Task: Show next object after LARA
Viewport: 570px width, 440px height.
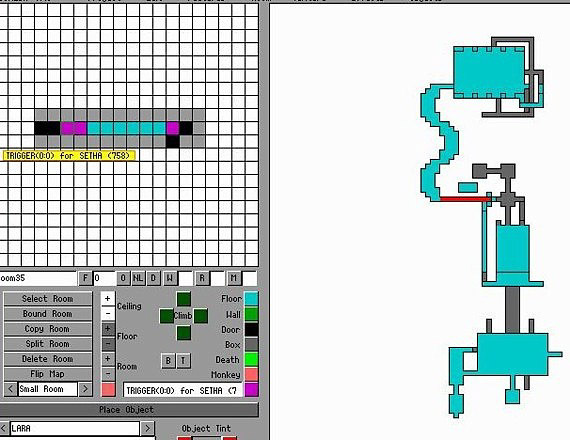Action: pos(148,428)
